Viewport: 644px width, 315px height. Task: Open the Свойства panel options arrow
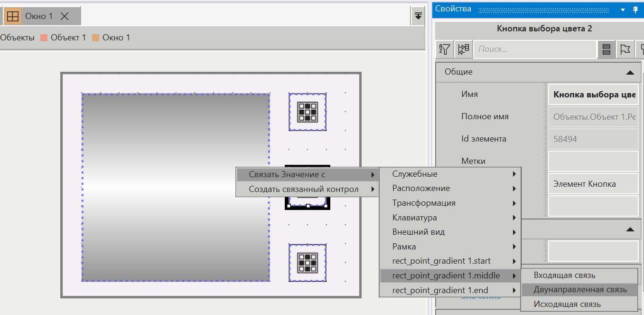(x=623, y=9)
